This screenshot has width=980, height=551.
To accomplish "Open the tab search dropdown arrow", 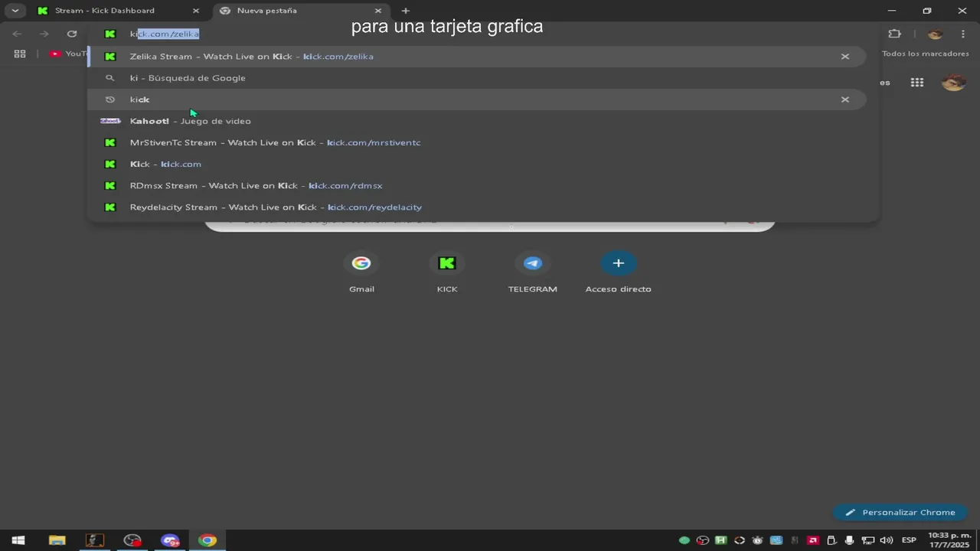I will click(15, 11).
